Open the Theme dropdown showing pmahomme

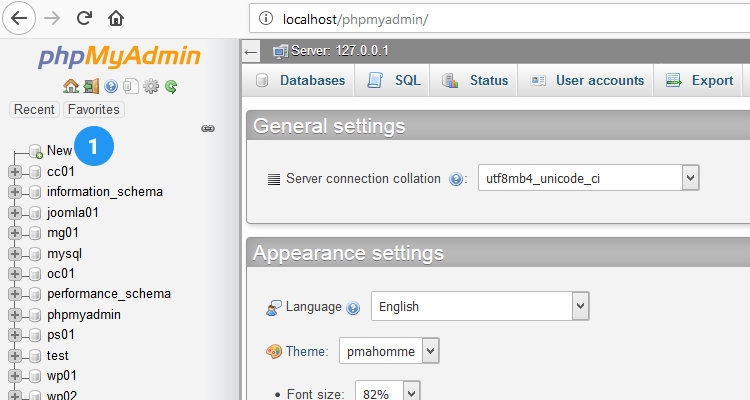click(389, 351)
